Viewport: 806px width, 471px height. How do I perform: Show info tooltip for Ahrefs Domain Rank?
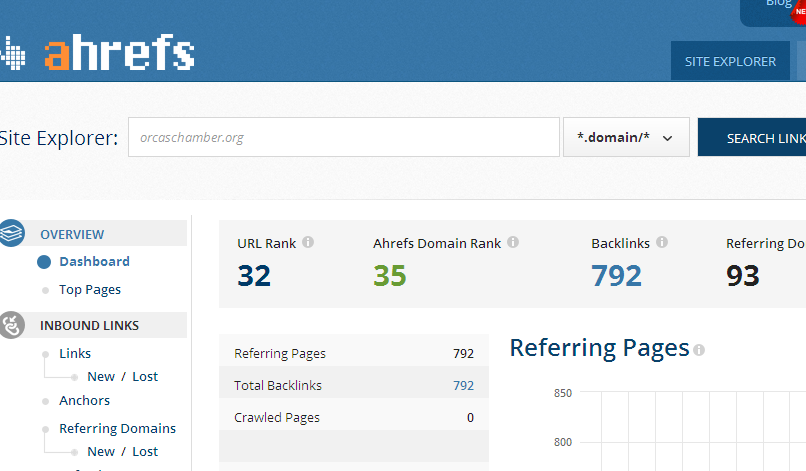coord(513,242)
